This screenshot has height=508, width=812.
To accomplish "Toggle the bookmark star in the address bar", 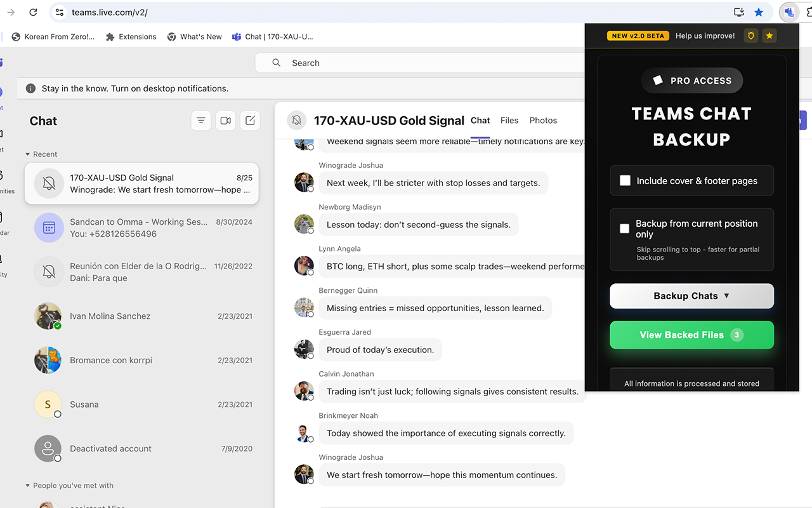I will 759,12.
